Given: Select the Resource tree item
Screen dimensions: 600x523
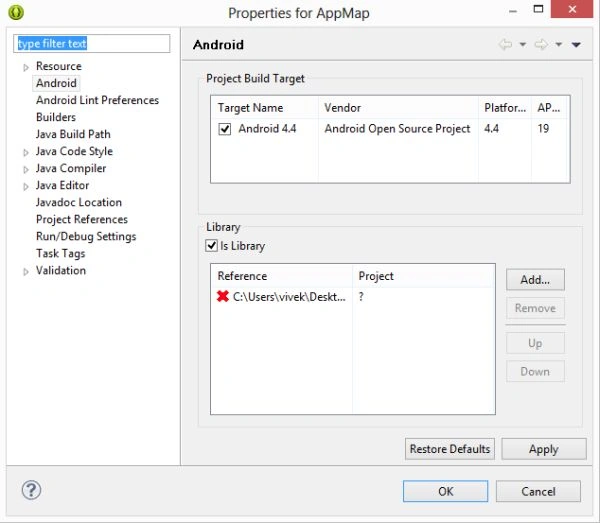Looking at the screenshot, I should coord(59,66).
